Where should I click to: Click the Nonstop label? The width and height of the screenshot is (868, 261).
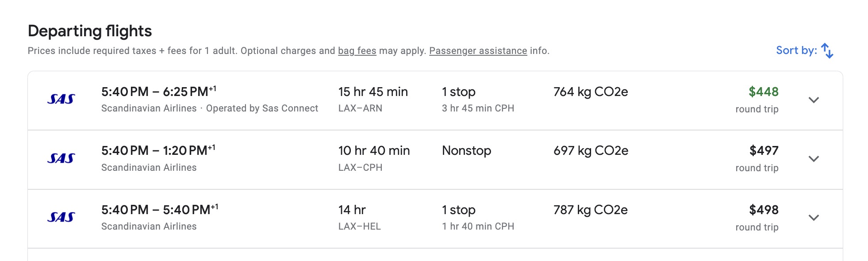click(466, 151)
